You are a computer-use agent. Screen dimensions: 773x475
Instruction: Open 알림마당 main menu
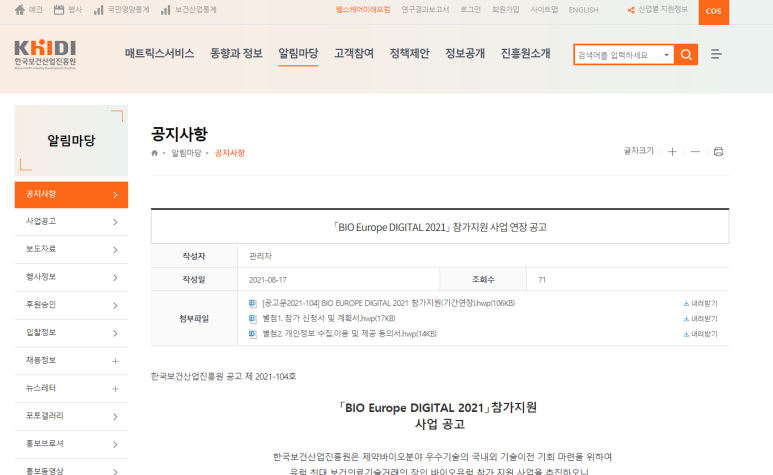click(298, 53)
